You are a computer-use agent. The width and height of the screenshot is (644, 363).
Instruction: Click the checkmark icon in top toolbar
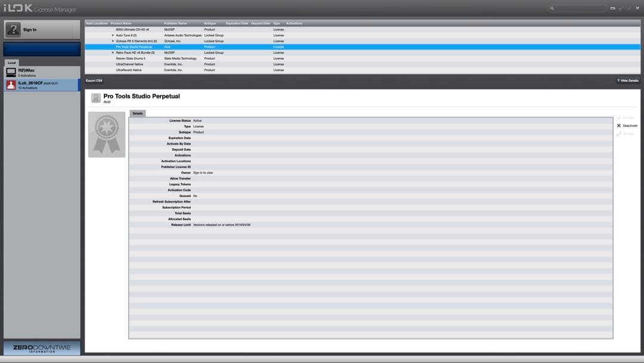tap(629, 8)
